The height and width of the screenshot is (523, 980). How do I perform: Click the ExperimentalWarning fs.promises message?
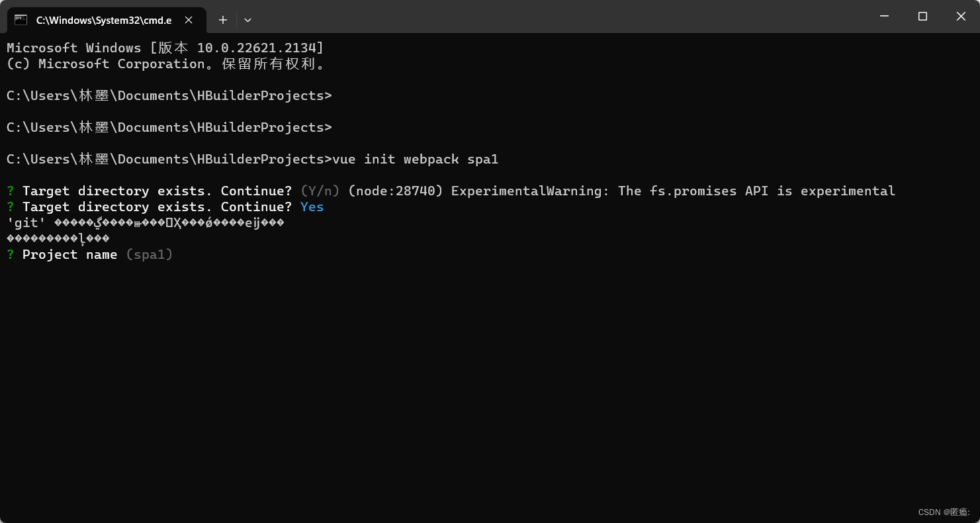point(673,191)
